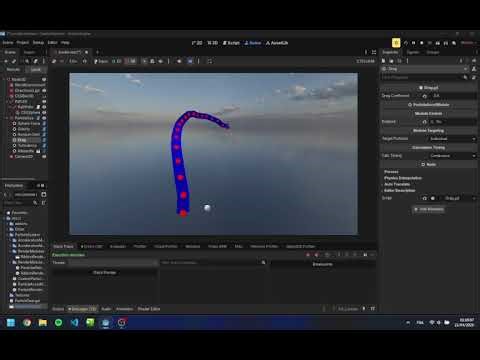480x360 pixels.
Task: Click the attach script icon in Scene dock
Action: click(x=36, y=61)
